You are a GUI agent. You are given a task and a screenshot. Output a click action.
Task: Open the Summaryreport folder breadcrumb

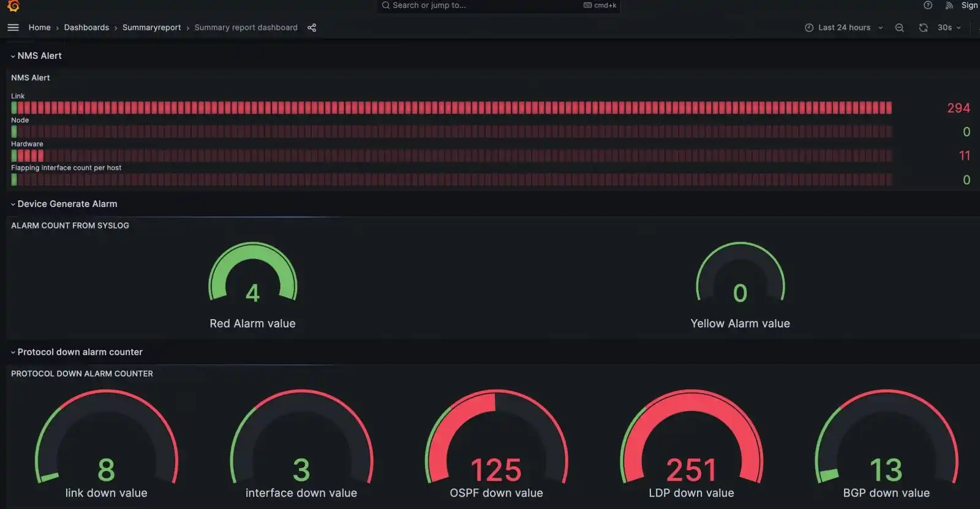tap(151, 28)
